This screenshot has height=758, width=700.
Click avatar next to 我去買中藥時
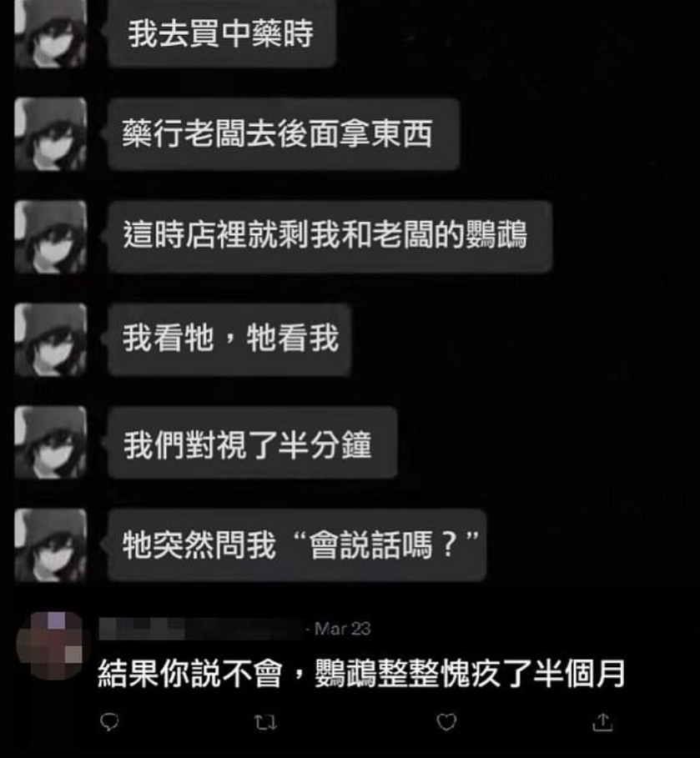[x=50, y=33]
